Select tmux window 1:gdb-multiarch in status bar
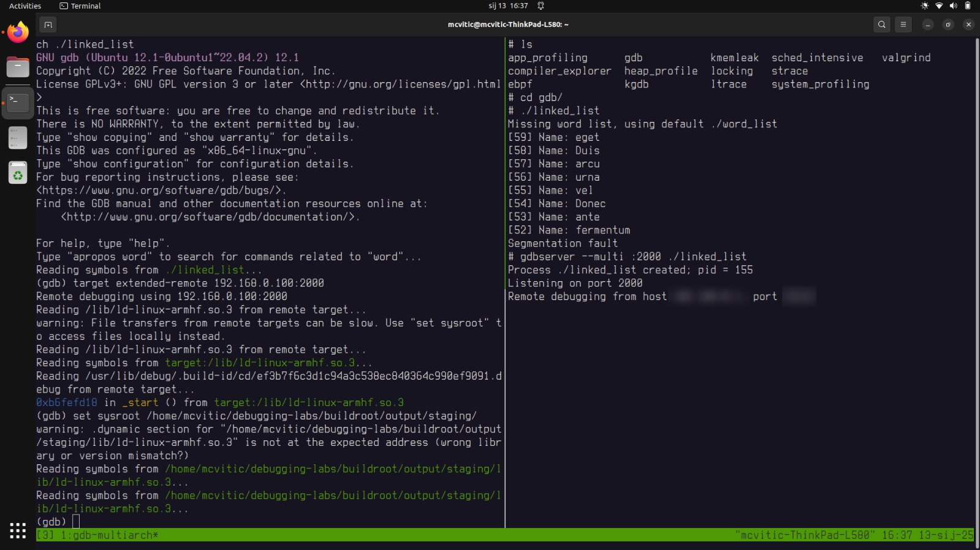Screen dimensions: 980x550 coord(109,535)
